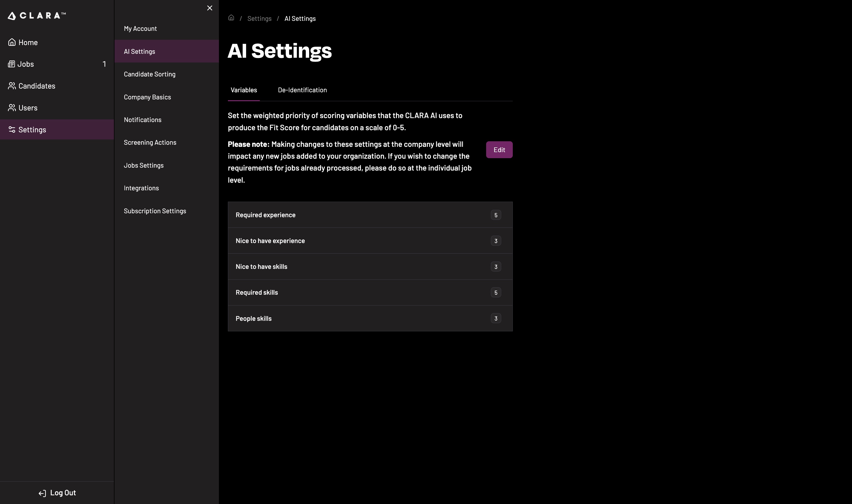Click the CLARA logo icon
Screen dimensions: 852x504
(12, 16)
